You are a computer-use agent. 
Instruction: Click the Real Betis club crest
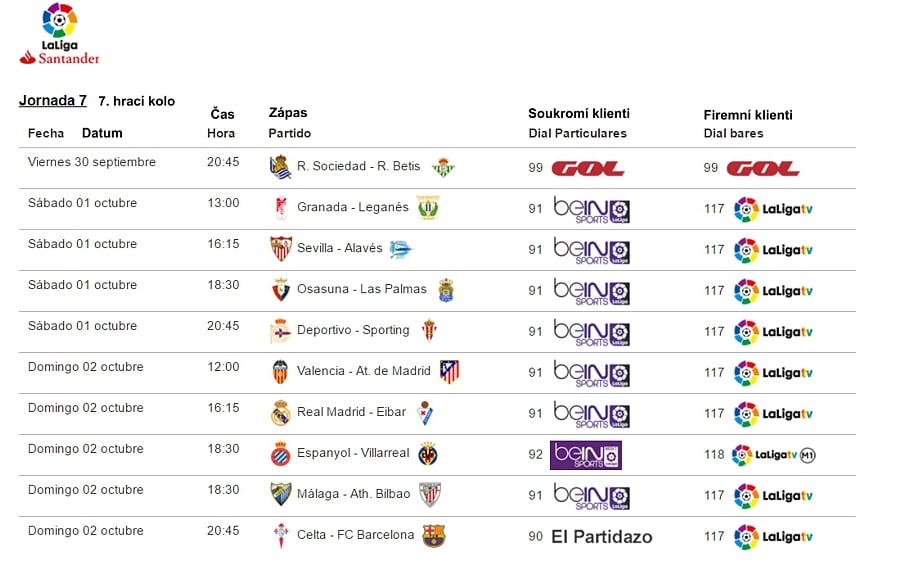click(x=443, y=167)
